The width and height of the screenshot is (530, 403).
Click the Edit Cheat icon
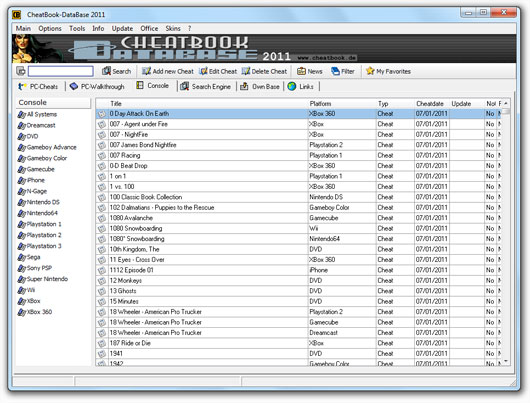point(203,71)
